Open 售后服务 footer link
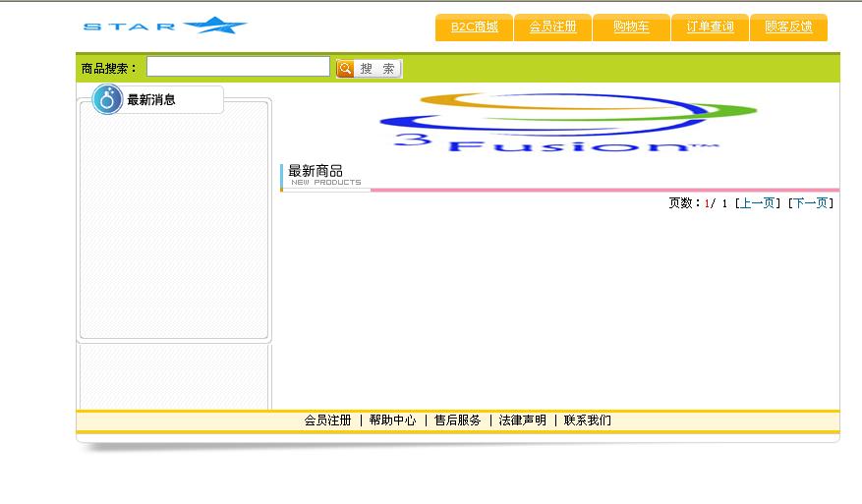 point(457,420)
